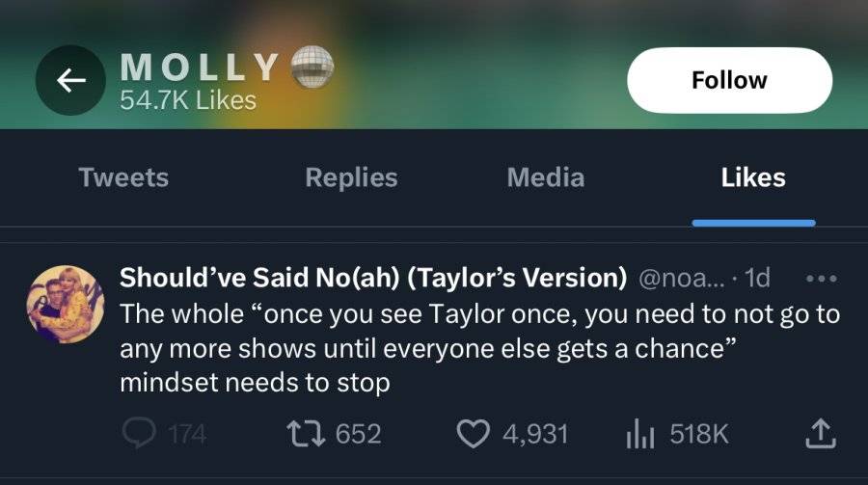
Task: Click the reply speech bubble icon
Action: 139,433
